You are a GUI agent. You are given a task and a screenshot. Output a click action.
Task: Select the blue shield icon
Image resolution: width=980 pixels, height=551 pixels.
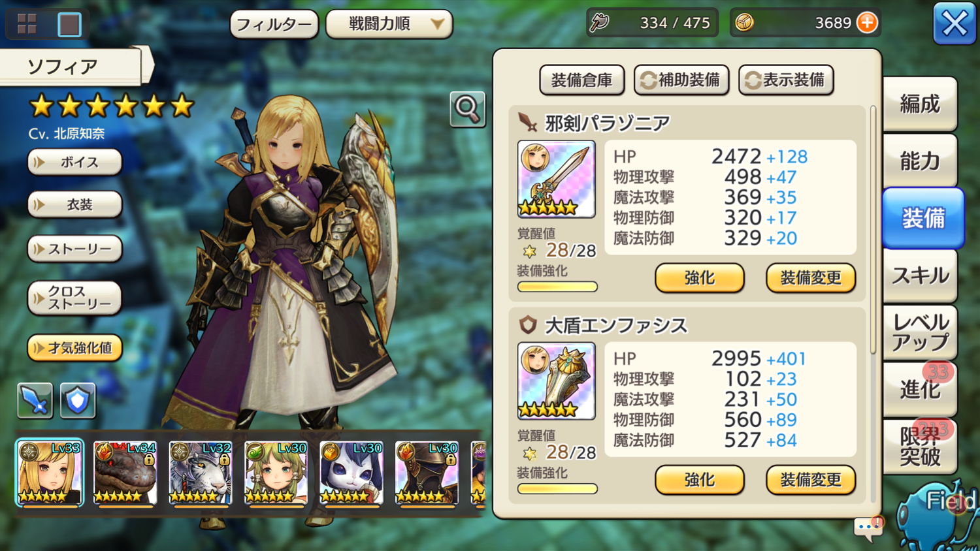(78, 400)
